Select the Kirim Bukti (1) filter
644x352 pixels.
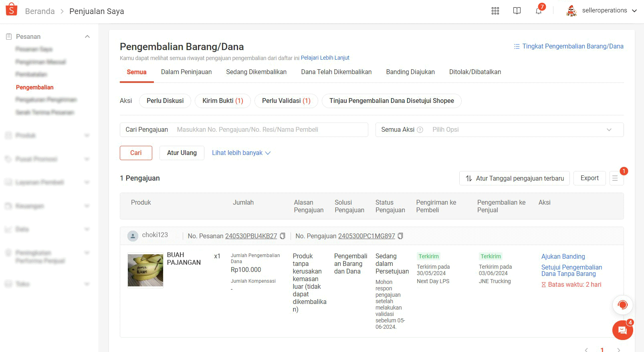click(222, 101)
